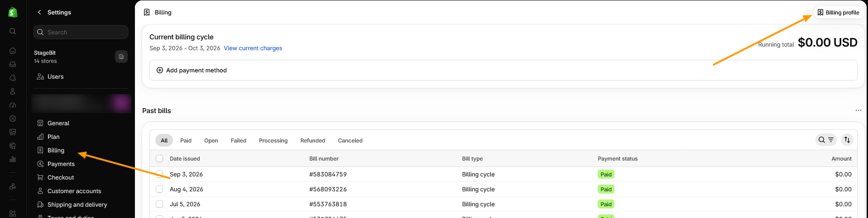The height and width of the screenshot is (218, 868).
Task: Open the search magnifier in left rail
Action: click(x=13, y=31)
